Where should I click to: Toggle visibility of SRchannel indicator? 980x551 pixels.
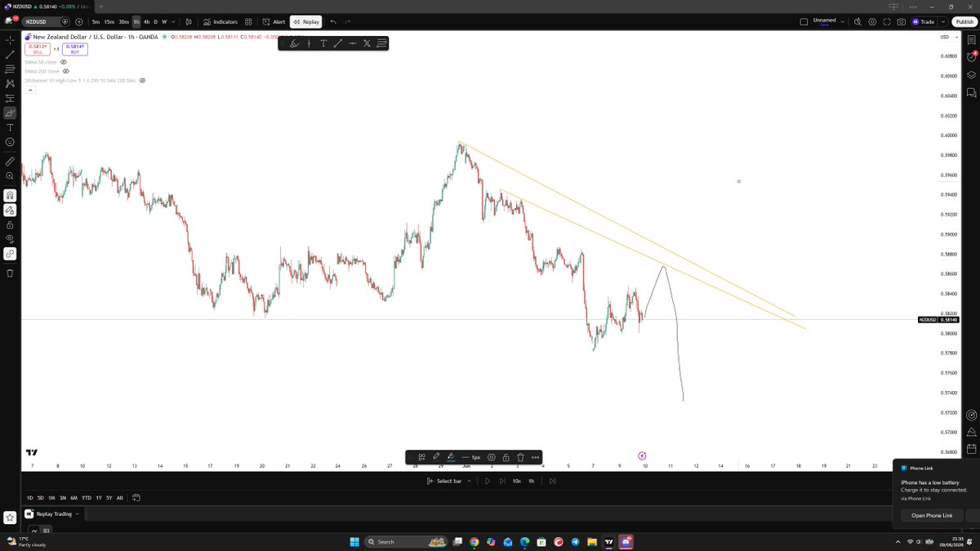tap(142, 81)
